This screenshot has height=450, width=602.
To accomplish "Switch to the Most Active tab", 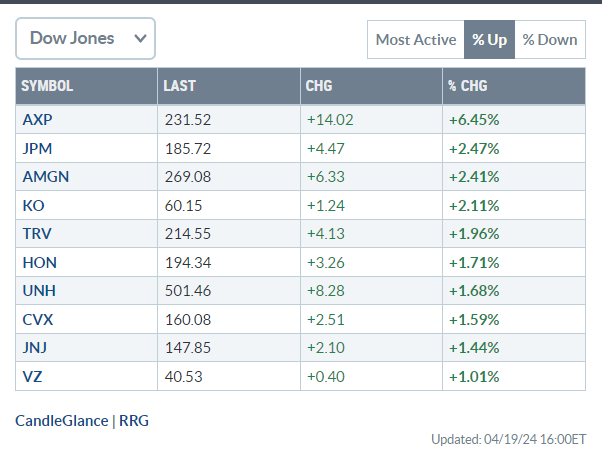I will pos(415,40).
